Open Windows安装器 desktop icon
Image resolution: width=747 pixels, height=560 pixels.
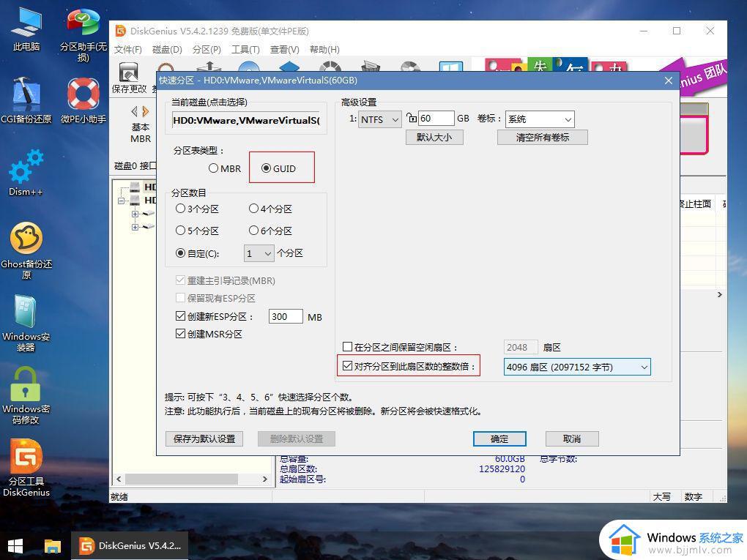(26, 324)
